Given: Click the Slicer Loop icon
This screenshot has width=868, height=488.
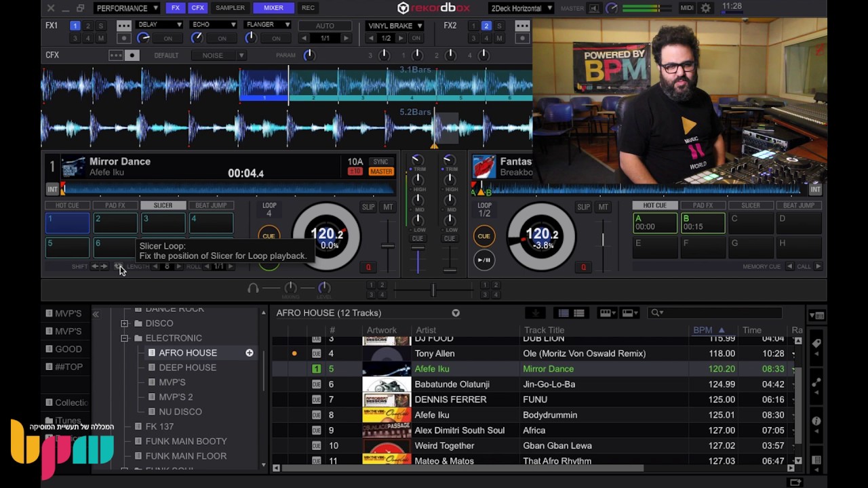Looking at the screenshot, I should pyautogui.click(x=118, y=266).
